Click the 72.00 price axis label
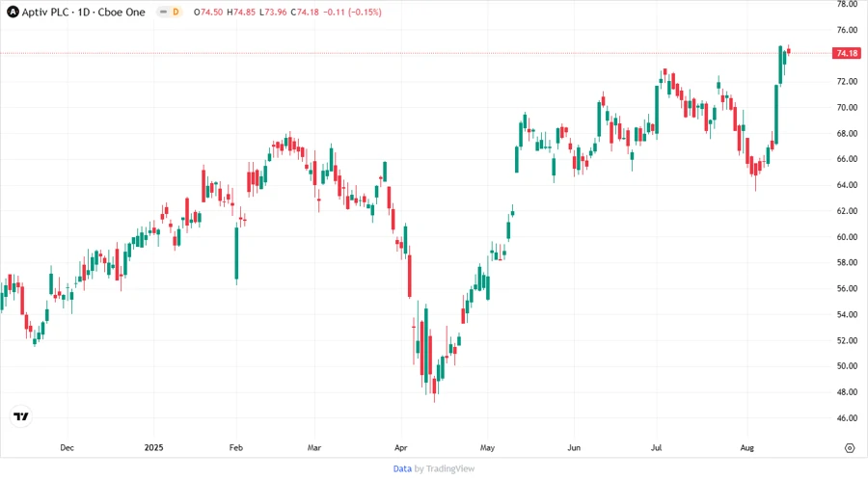The width and height of the screenshot is (868, 480). pyautogui.click(x=847, y=81)
